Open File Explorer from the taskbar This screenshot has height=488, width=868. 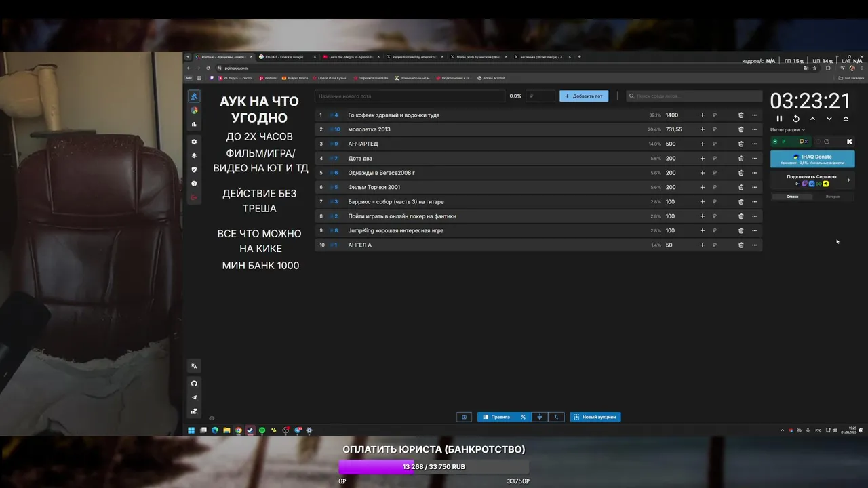tap(226, 430)
